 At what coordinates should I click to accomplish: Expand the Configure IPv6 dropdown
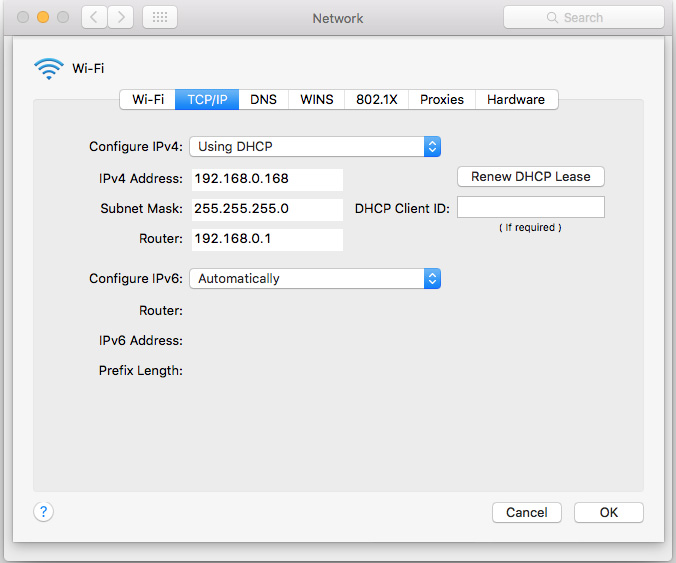431,278
